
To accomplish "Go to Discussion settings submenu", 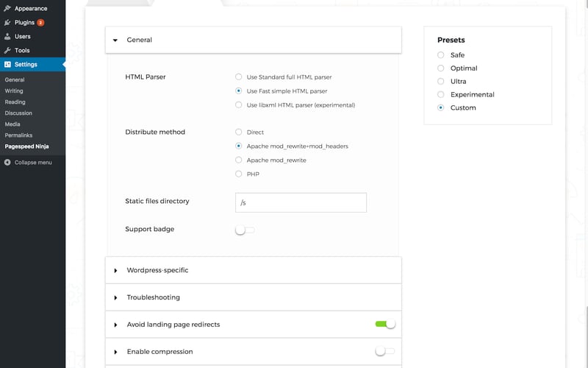I will [x=18, y=113].
